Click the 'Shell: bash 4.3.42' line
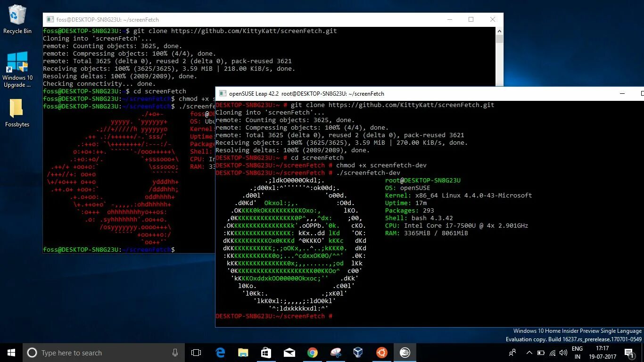644x362 pixels. click(x=419, y=218)
